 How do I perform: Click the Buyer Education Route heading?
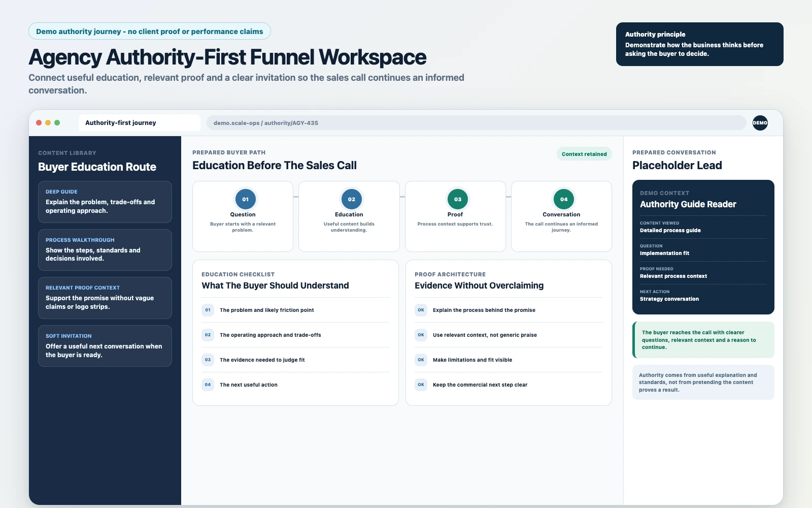click(x=97, y=167)
